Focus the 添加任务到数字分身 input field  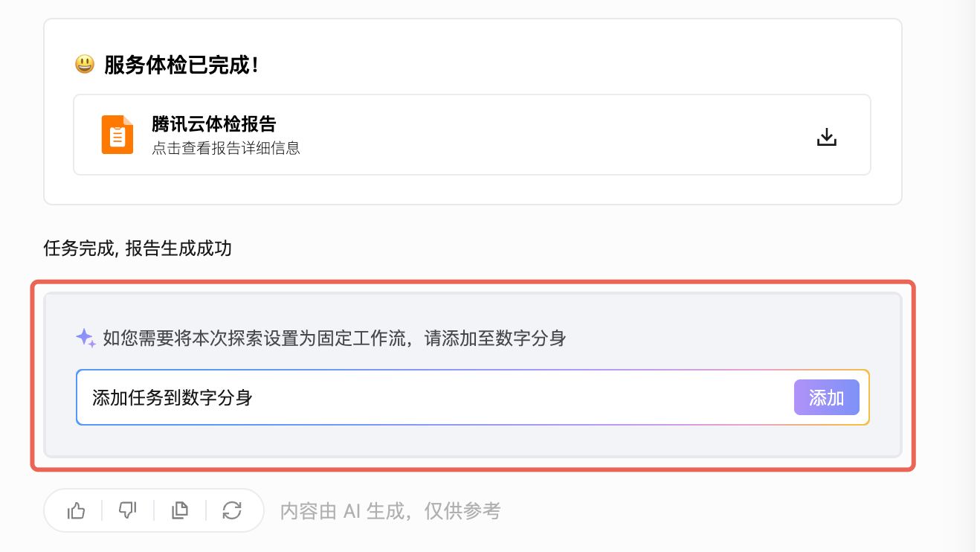[x=431, y=398]
